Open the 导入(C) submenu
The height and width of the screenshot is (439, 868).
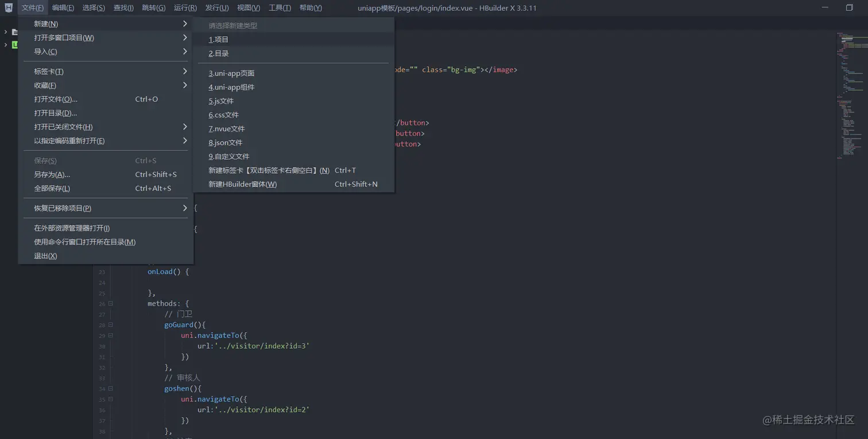106,51
